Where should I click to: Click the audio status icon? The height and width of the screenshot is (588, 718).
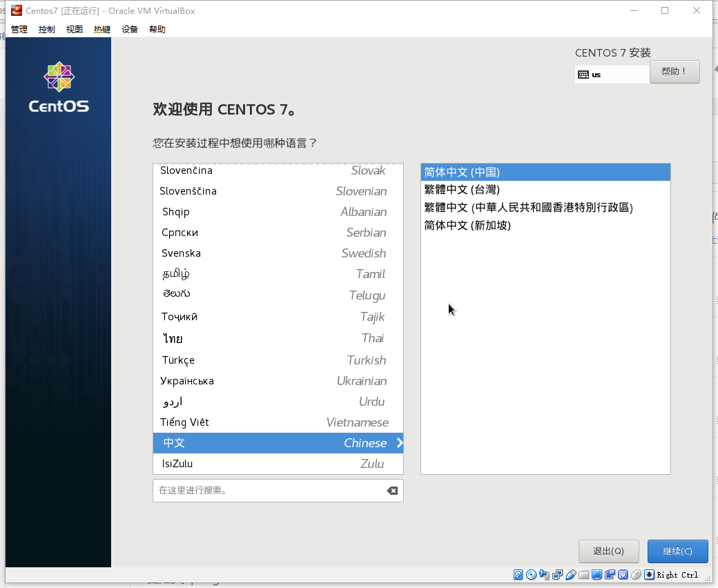(545, 575)
